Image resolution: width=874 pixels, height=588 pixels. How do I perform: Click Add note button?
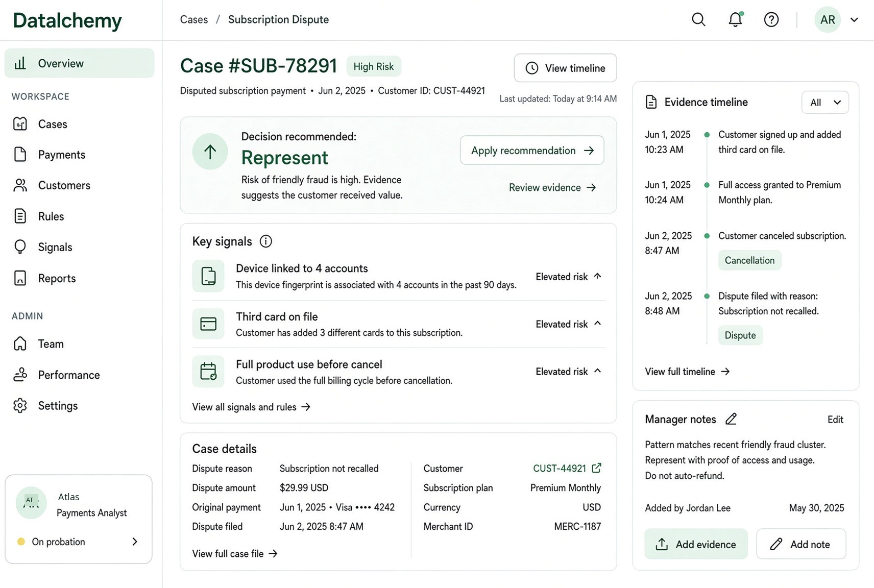[x=801, y=544]
